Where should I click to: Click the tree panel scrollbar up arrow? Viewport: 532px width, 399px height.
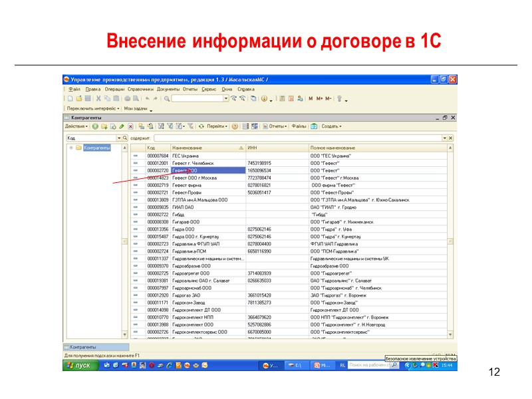point(125,148)
